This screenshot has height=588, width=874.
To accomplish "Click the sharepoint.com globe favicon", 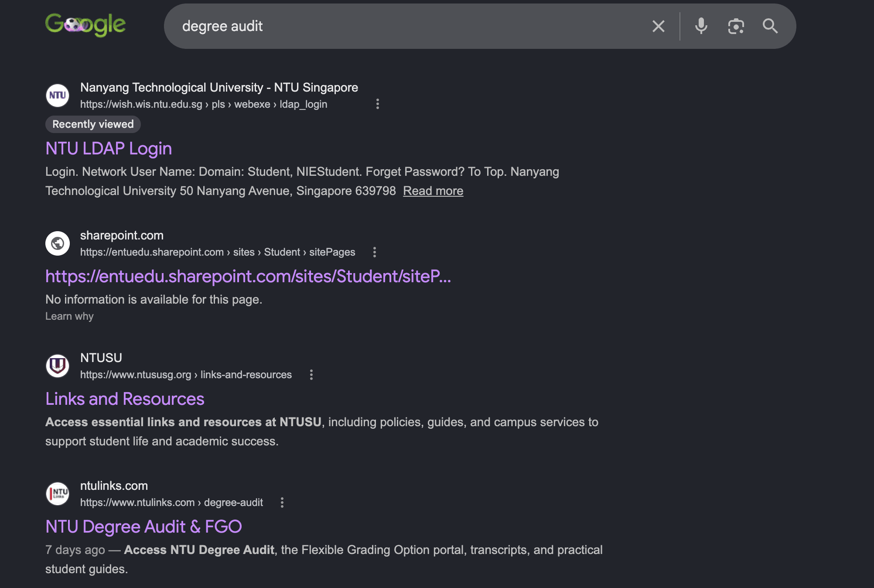I will coord(58,243).
